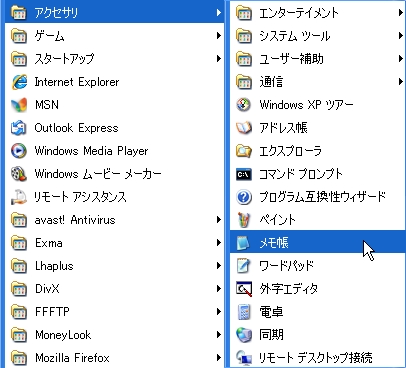Expand the ゲーム submenu arrow
Screen dimensions: 406x368
219,35
